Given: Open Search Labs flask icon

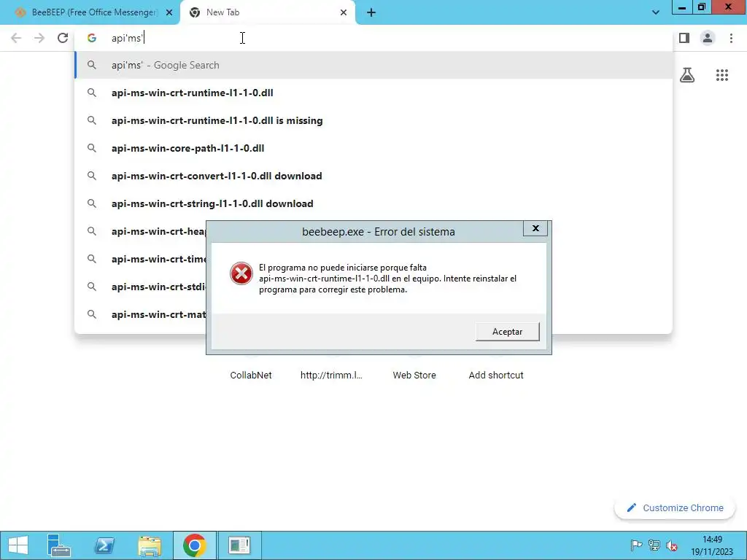Looking at the screenshot, I should coord(687,75).
